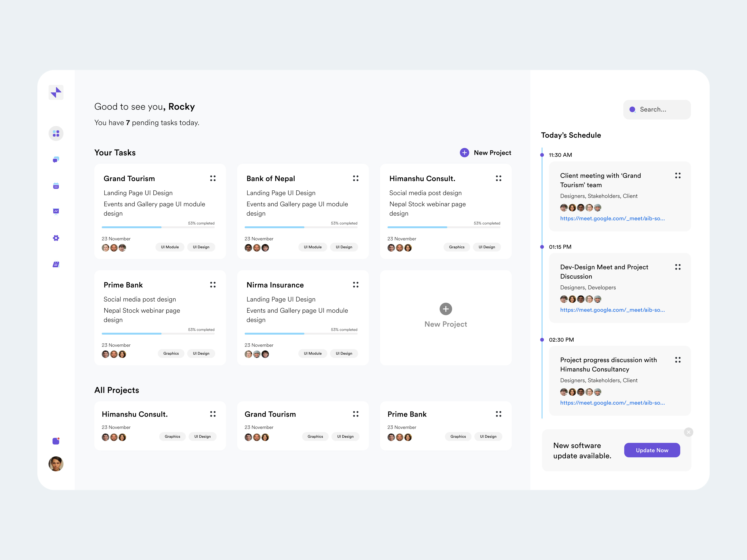Open the dashboard grid icon in sidebar
This screenshot has height=560, width=747.
[x=56, y=134]
